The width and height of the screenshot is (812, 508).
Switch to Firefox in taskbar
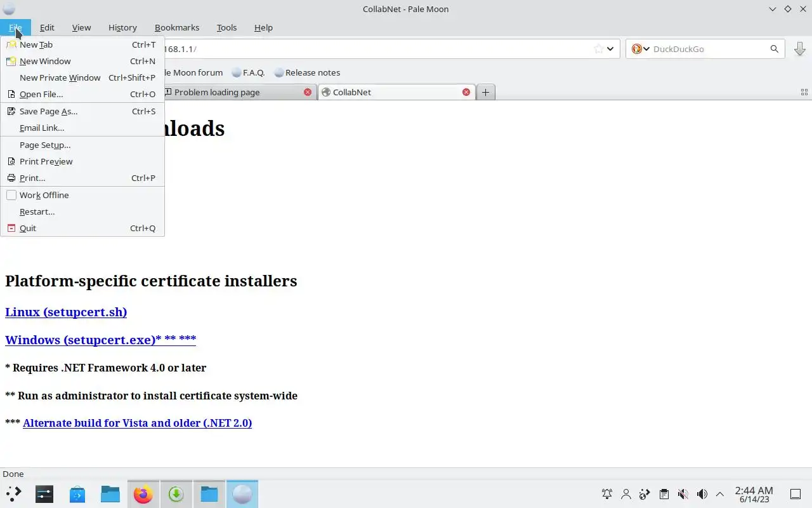(143, 494)
